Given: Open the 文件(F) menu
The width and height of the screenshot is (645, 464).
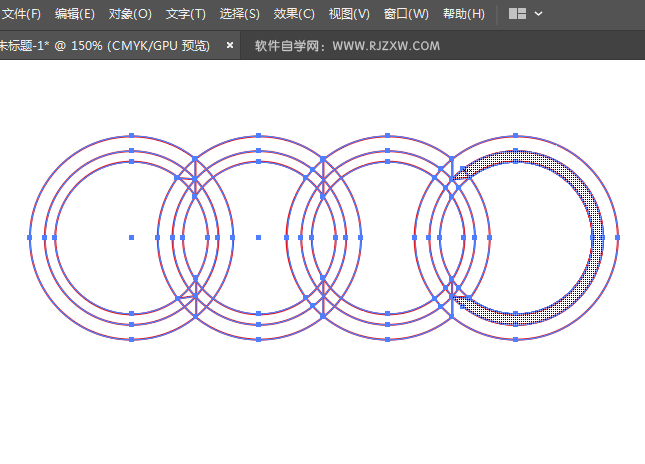Looking at the screenshot, I should [x=21, y=14].
